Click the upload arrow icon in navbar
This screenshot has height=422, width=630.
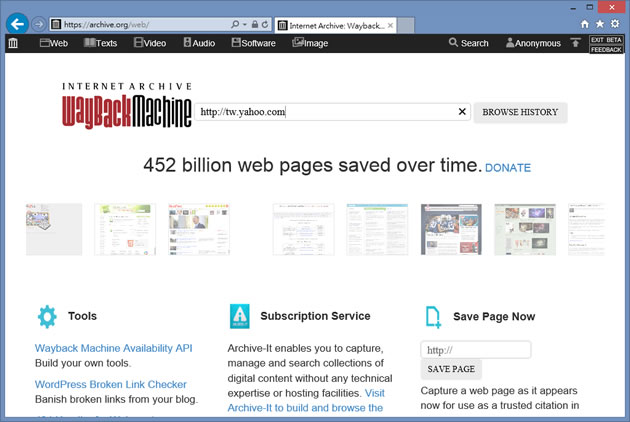pos(575,43)
